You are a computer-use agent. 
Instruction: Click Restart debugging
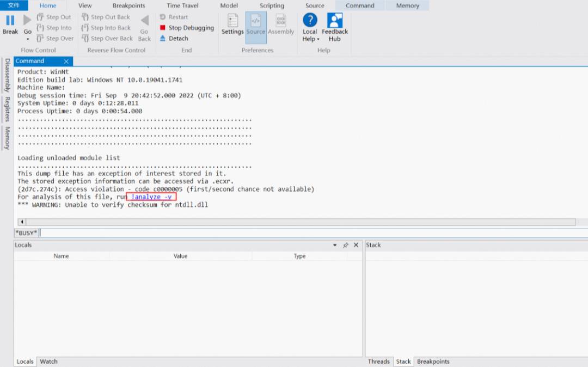pyautogui.click(x=174, y=17)
